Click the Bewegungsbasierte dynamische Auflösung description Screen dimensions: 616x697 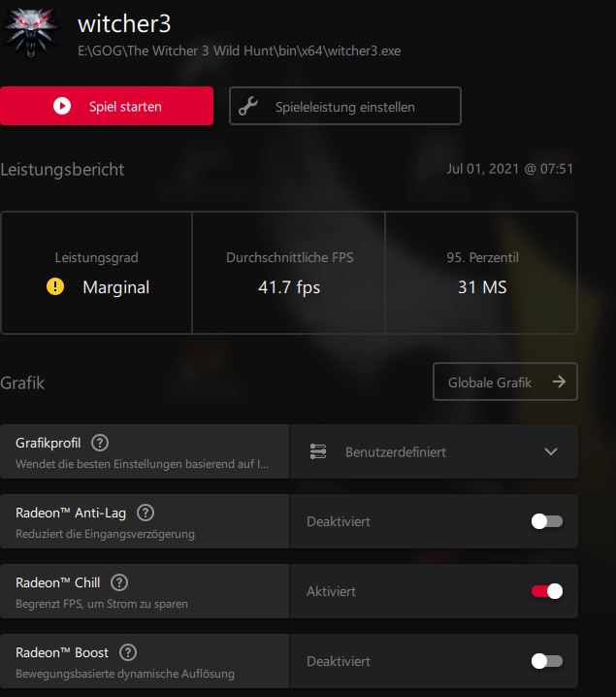(x=125, y=674)
